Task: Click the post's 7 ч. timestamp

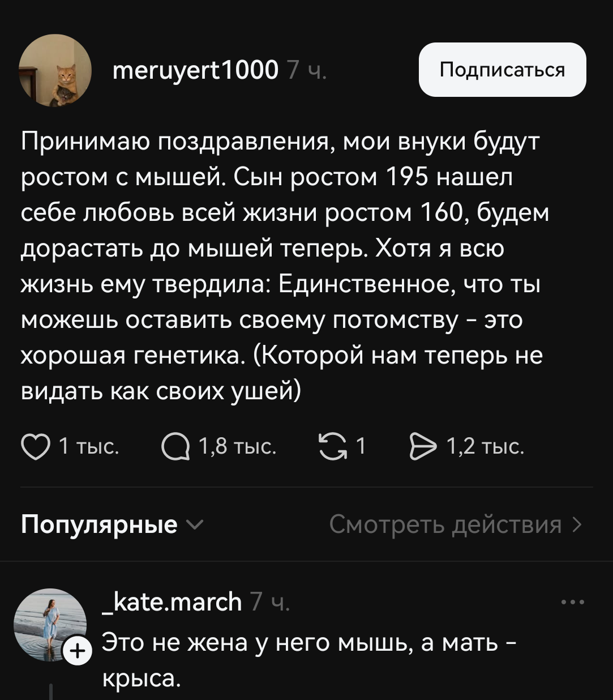Action: pyautogui.click(x=306, y=71)
